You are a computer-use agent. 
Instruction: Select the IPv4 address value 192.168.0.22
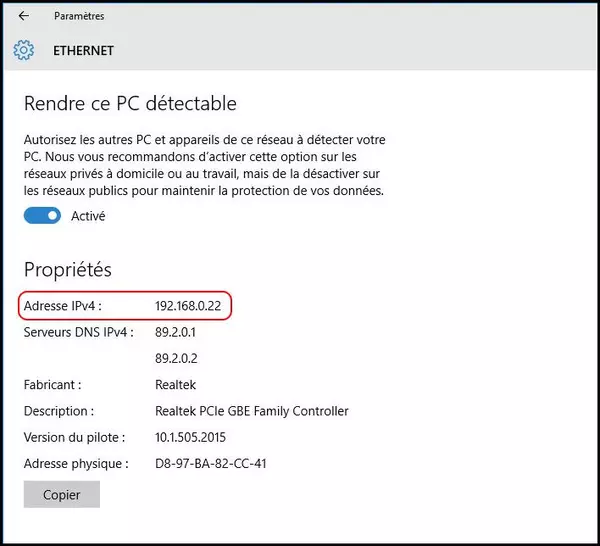point(187,305)
